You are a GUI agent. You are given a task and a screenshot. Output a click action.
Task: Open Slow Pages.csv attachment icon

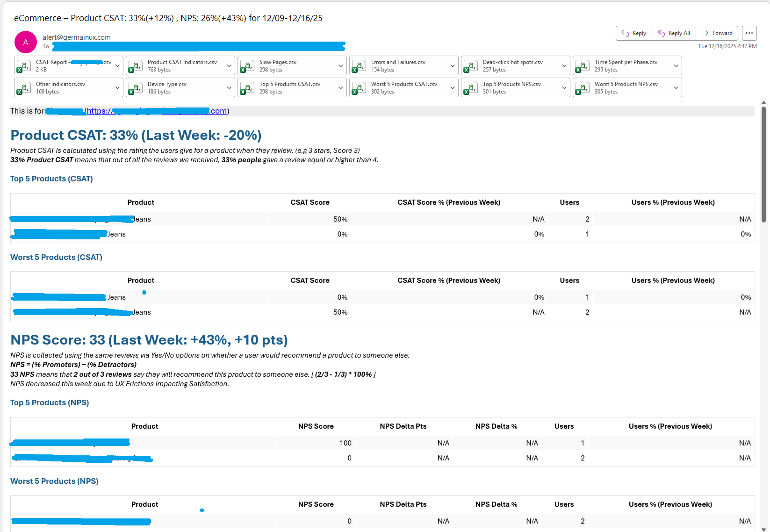coord(247,66)
